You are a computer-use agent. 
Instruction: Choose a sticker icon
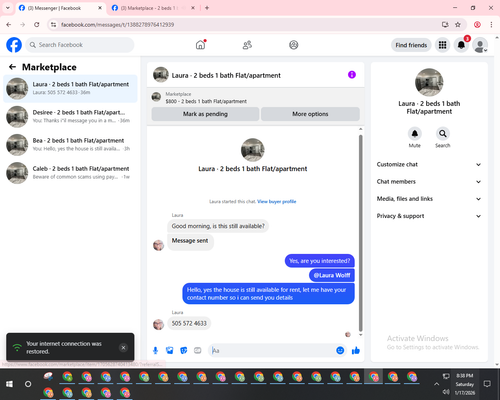tap(184, 350)
